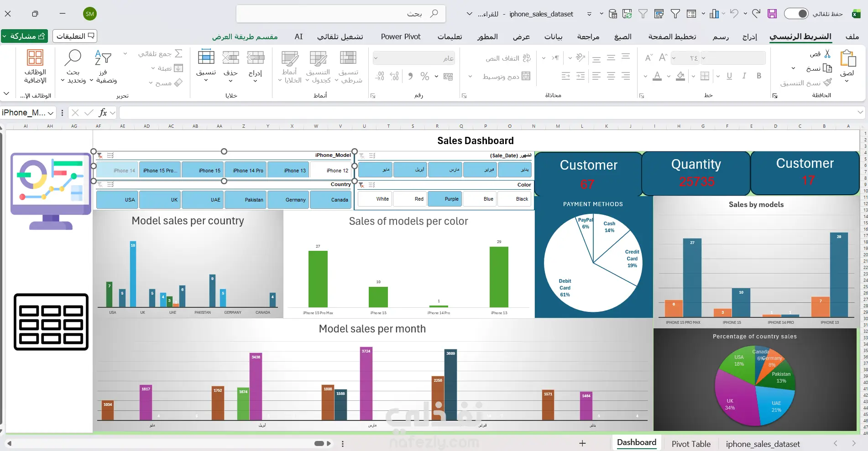Viewport: 868px width, 451px height.
Task: Open Find & Select (بحث وتحديد)
Action: [73, 67]
